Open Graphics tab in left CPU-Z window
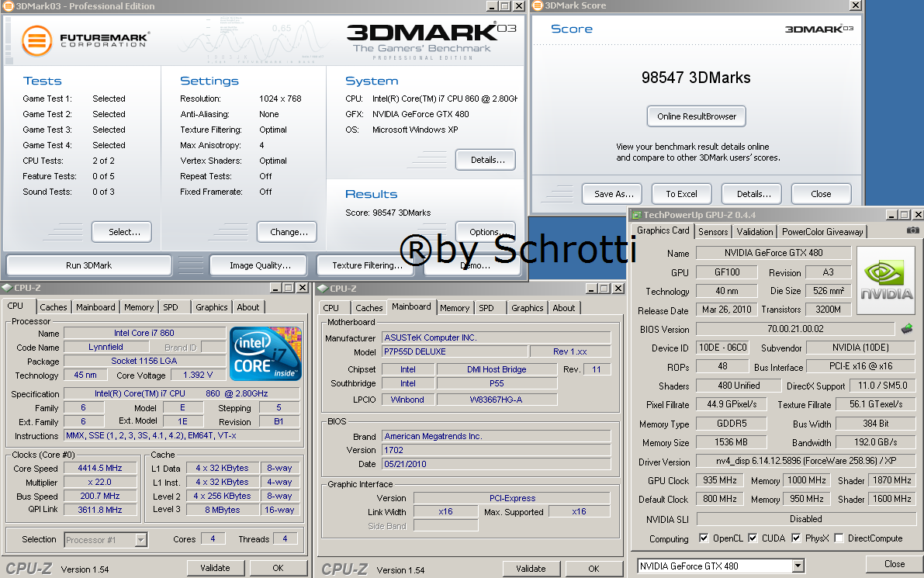Screen dimensions: 924x578 pyautogui.click(x=212, y=307)
